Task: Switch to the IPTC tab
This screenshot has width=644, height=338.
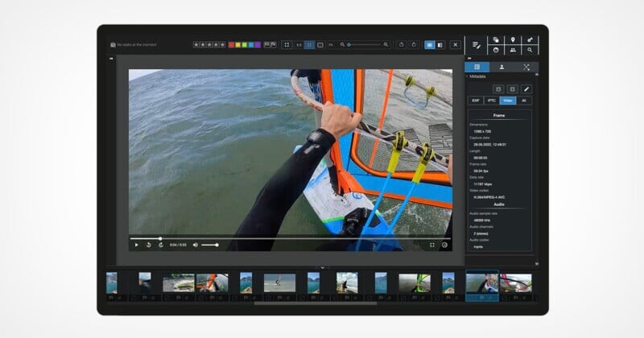Action: pyautogui.click(x=492, y=101)
